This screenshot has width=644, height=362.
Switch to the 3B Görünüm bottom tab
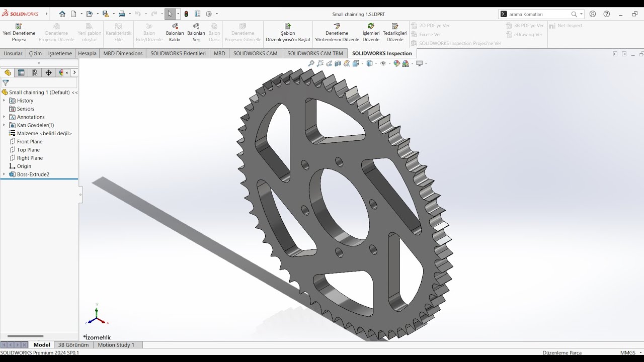click(x=73, y=345)
